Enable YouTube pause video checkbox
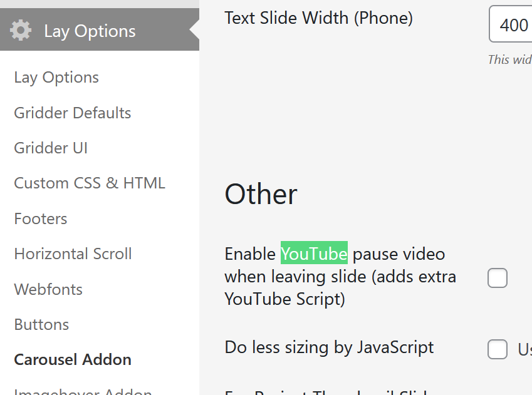 click(498, 278)
